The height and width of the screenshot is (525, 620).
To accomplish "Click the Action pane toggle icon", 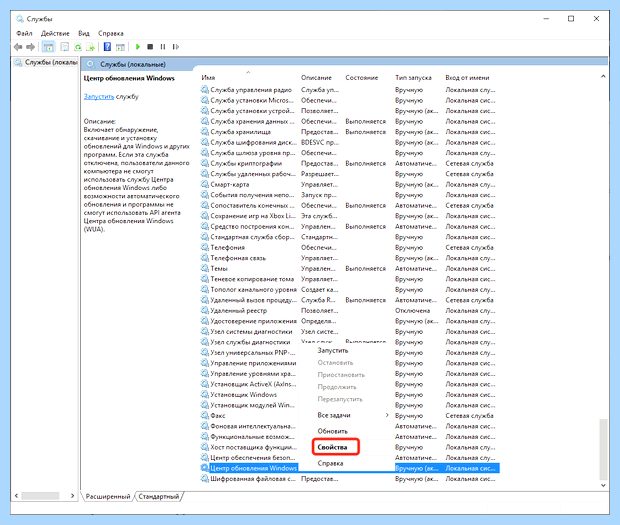I will [x=120, y=47].
